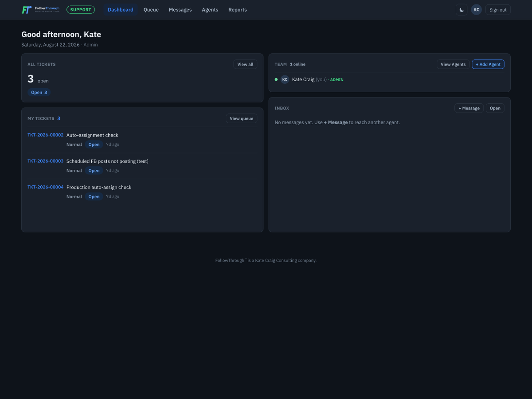Click Normal priority on Production auto-assign check
Image resolution: width=532 pixels, height=399 pixels.
coord(74,197)
